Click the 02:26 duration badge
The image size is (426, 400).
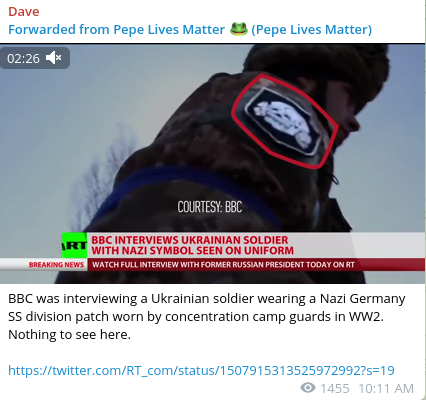click(35, 58)
